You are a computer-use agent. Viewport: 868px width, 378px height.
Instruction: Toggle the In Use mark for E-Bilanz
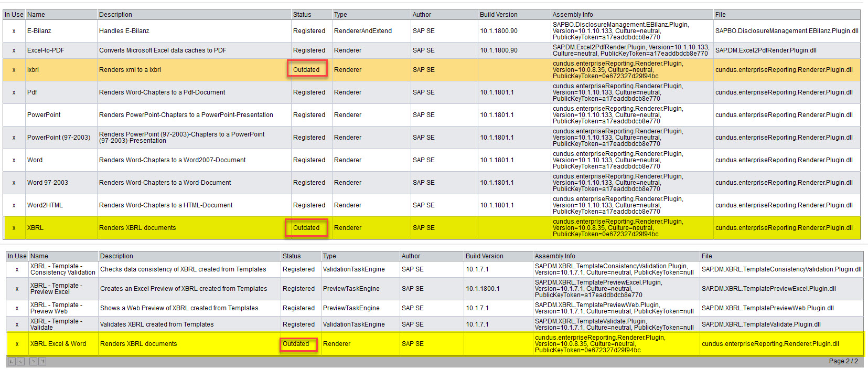pyautogui.click(x=14, y=31)
